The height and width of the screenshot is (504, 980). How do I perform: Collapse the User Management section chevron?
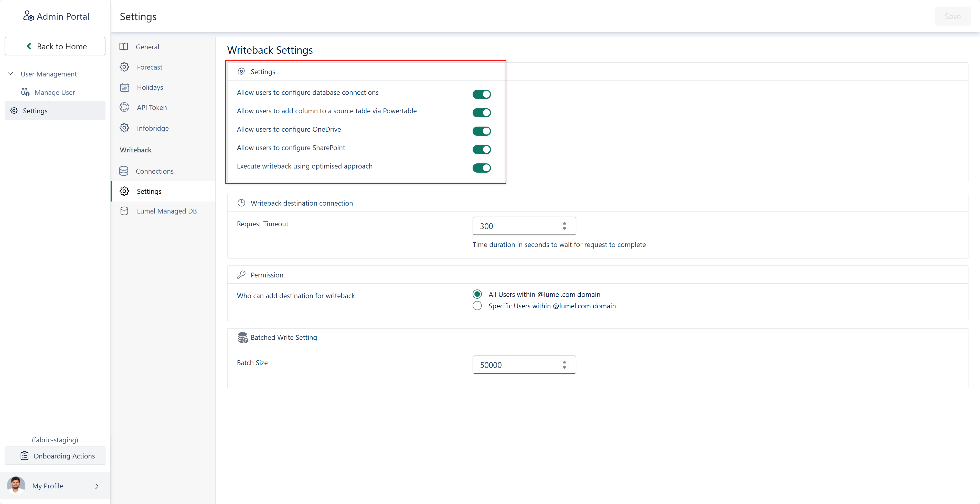pos(11,74)
